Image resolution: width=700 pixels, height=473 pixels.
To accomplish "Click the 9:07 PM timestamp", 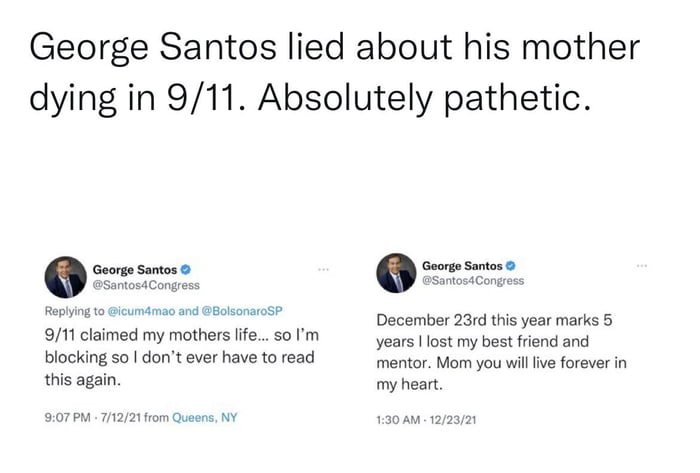I will [69, 417].
